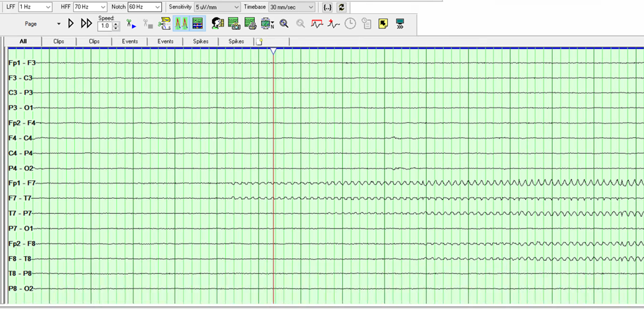The width and height of the screenshot is (644, 309).
Task: Click the triangular time cursor marker
Action: coord(273,51)
